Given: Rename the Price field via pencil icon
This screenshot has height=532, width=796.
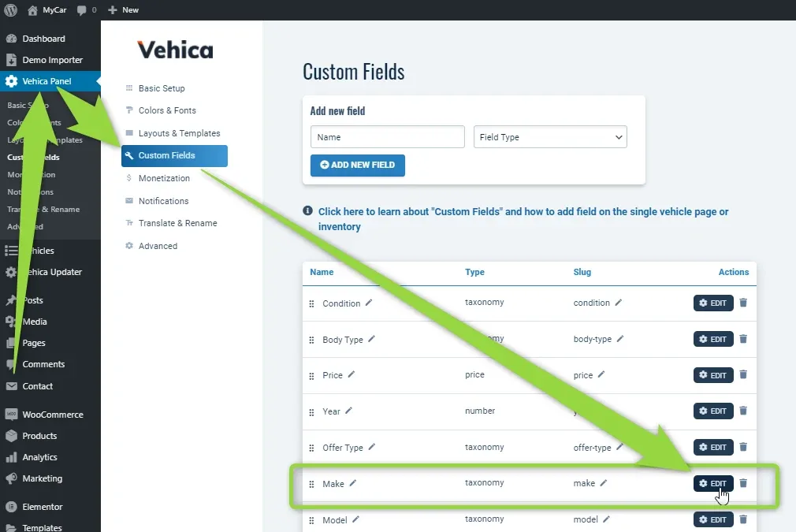Looking at the screenshot, I should point(352,374).
